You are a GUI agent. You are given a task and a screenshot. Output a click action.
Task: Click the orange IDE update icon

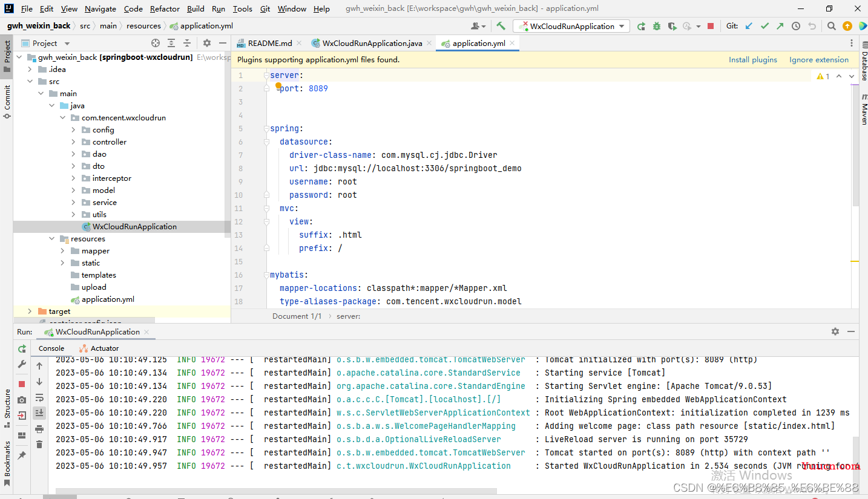pos(847,26)
